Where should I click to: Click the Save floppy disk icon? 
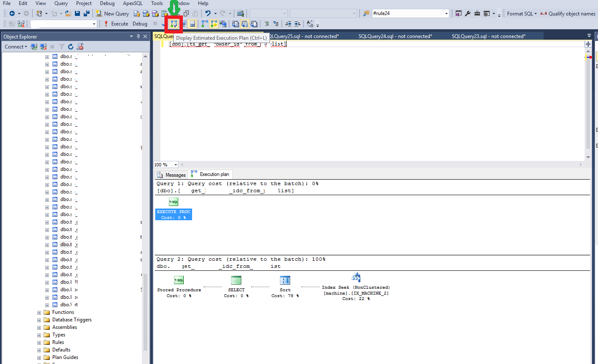(x=77, y=14)
